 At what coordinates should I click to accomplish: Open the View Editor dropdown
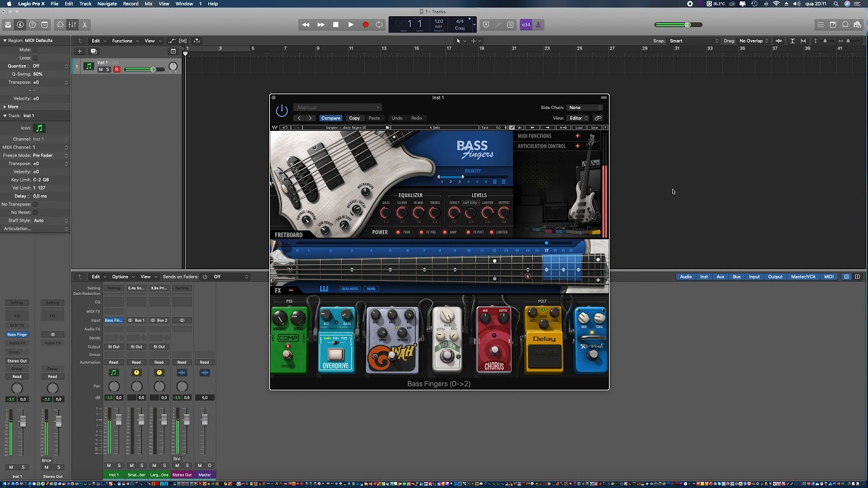coord(579,118)
